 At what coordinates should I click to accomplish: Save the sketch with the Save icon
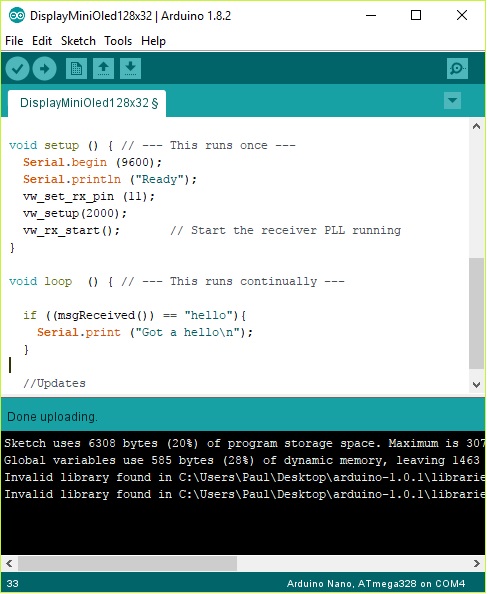coord(130,69)
